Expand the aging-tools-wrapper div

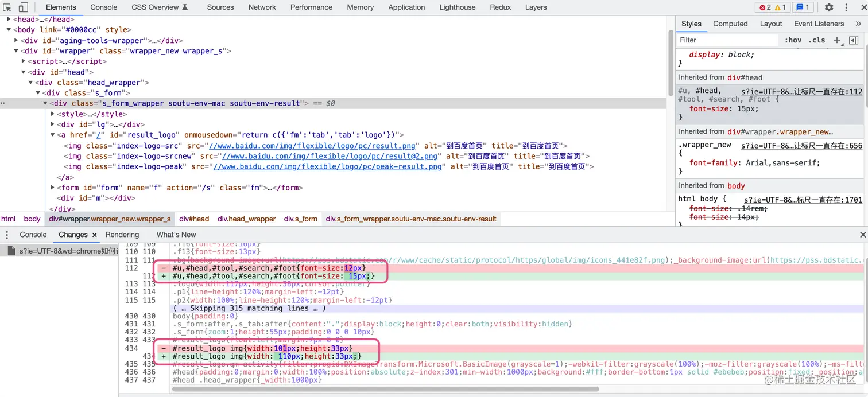tap(16, 41)
